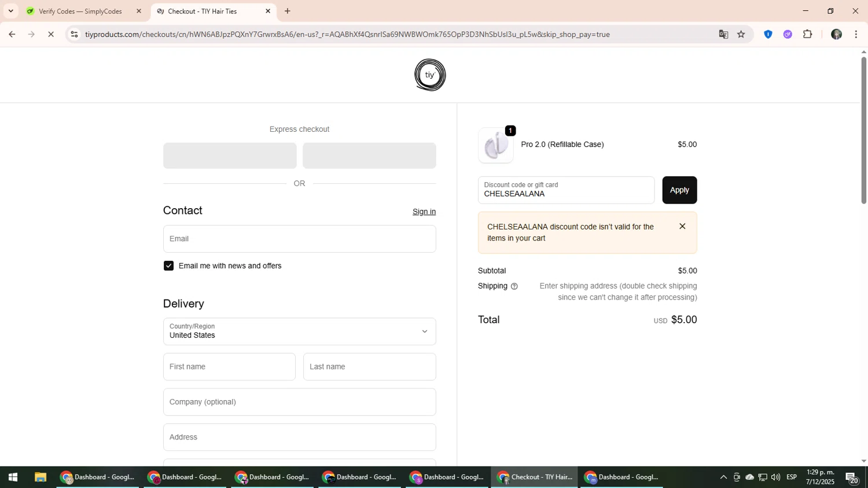Close the Checkout TIY Hair Ties tab
The height and width of the screenshot is (488, 868).
tap(268, 11)
